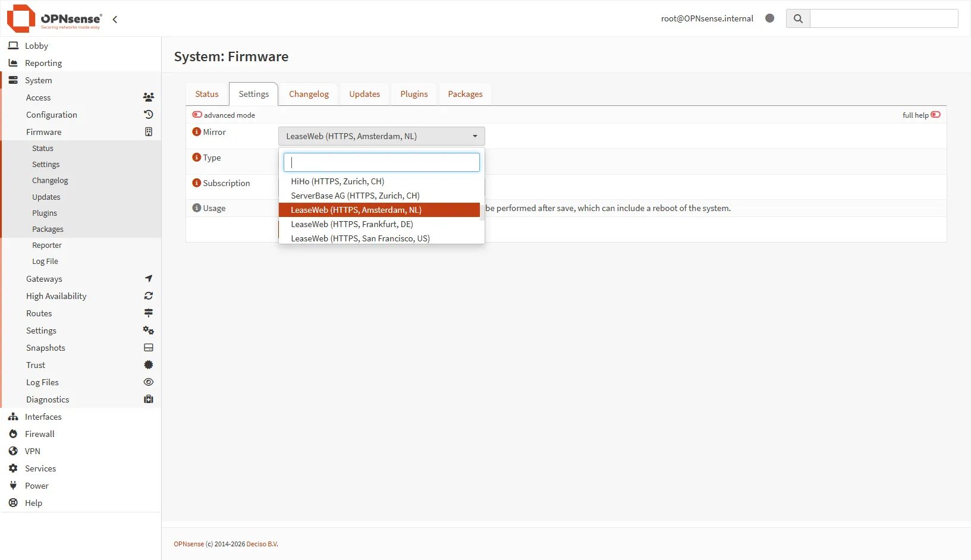Click the Subscription help info icon
The width and height of the screenshot is (971, 560).
[196, 183]
